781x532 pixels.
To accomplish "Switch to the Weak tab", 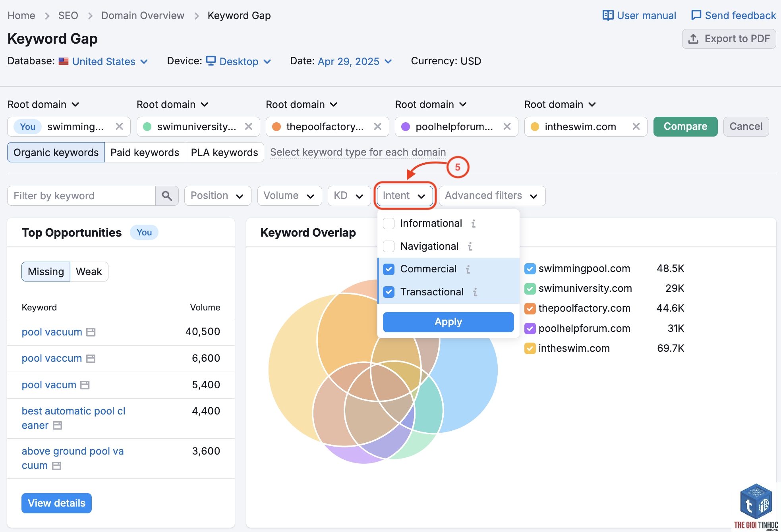I will click(x=89, y=272).
